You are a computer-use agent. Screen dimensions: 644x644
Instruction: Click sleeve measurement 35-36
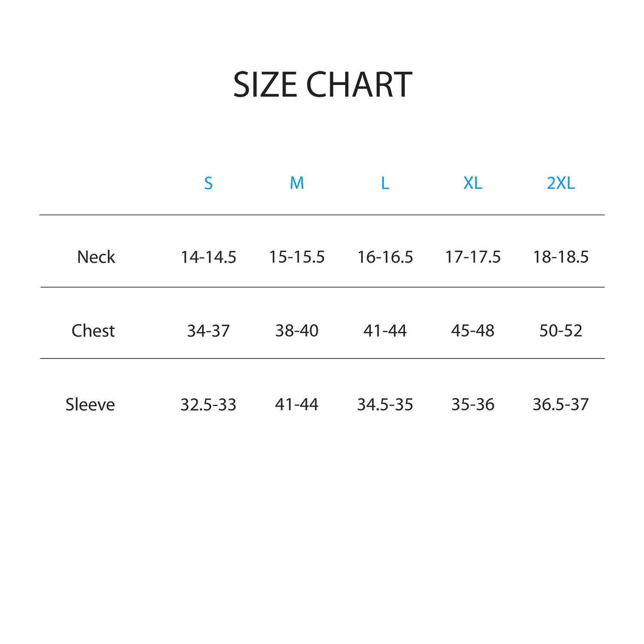[473, 404]
